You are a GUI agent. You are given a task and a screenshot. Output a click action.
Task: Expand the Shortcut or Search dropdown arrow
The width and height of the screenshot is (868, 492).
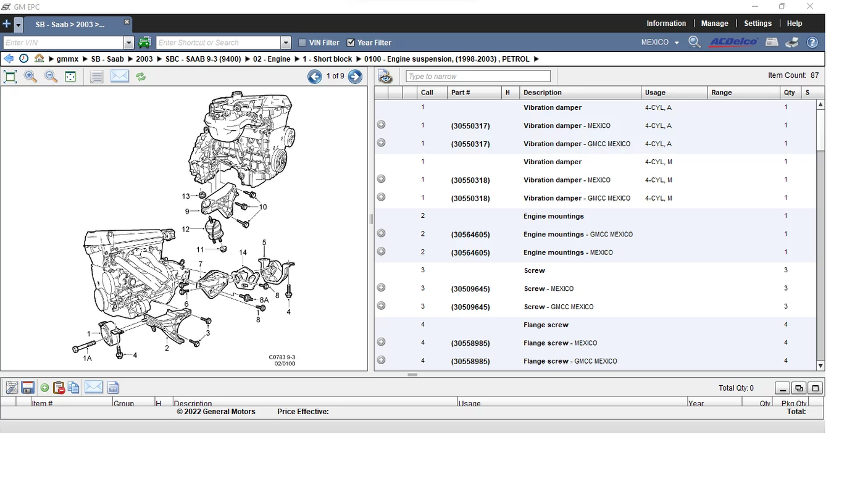point(285,43)
